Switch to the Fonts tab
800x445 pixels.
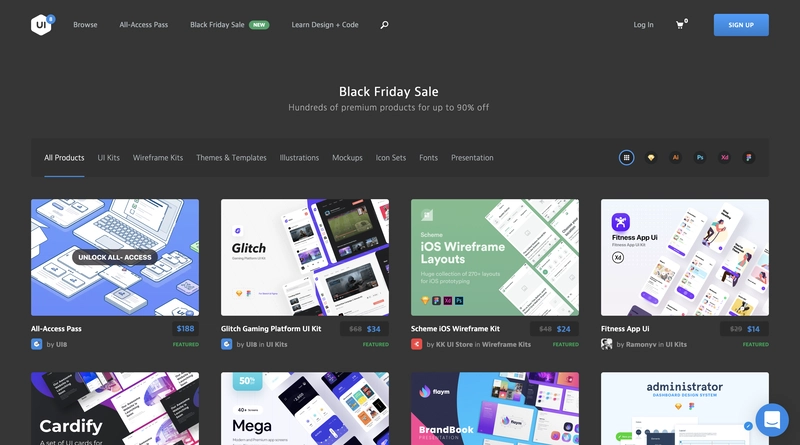pos(429,158)
